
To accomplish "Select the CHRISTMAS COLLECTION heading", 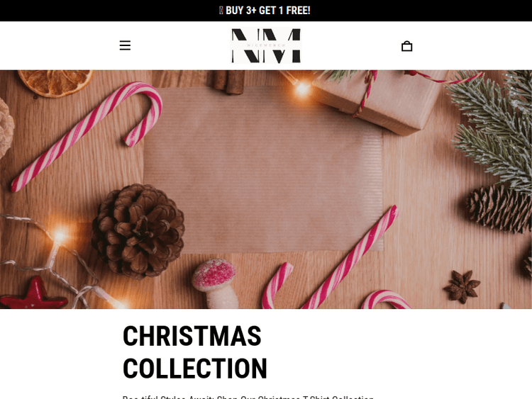I will coord(195,352).
